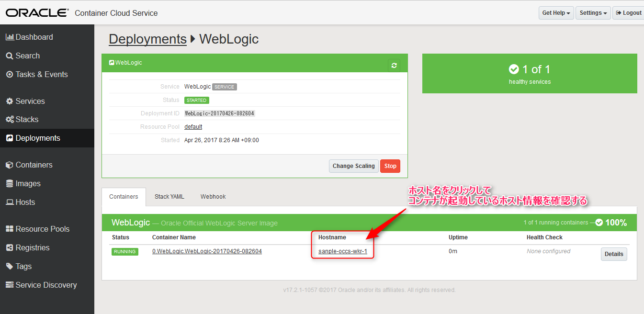
Task: Open Registries in sidebar
Action: click(47, 247)
